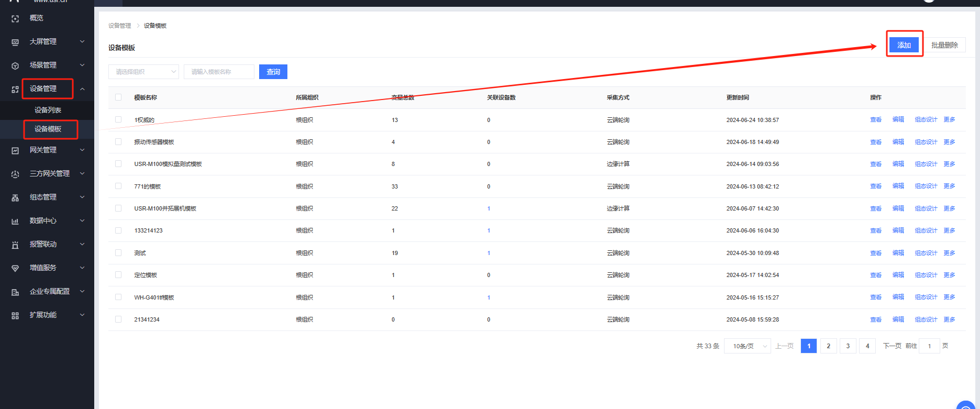Open the 设备列表 submenu item
Image resolution: width=980 pixels, height=409 pixels.
(48, 110)
